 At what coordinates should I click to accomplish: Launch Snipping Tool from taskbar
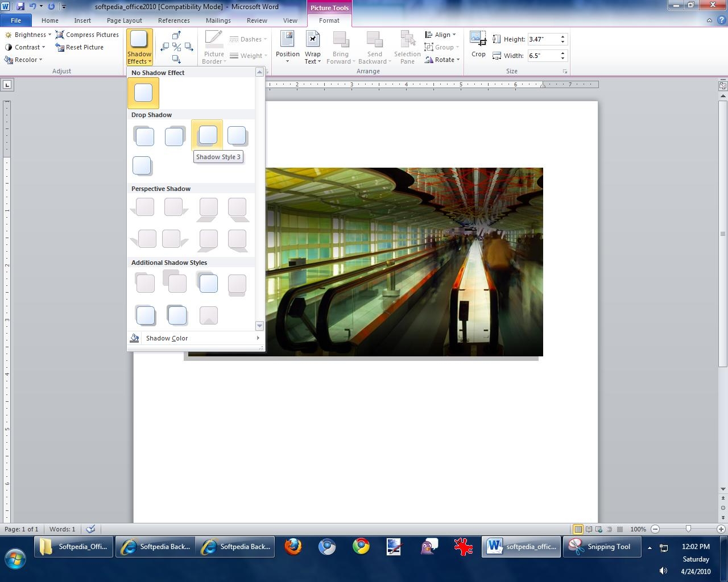point(601,547)
